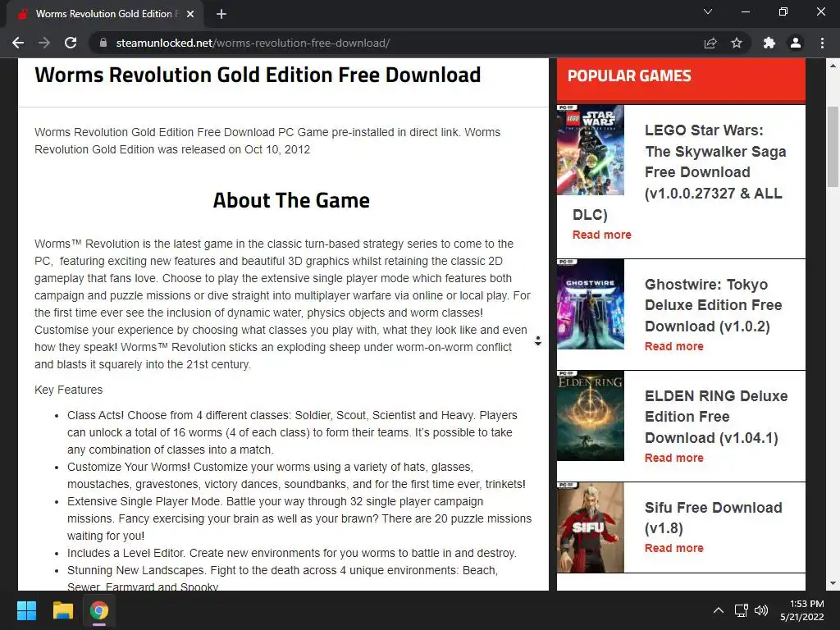Click the scrollbar up arrow
The height and width of the screenshot is (630, 840).
click(x=833, y=66)
